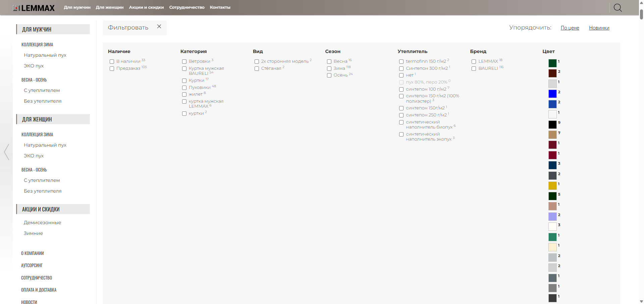
Task: Select the black color swatch
Action: [x=552, y=124]
